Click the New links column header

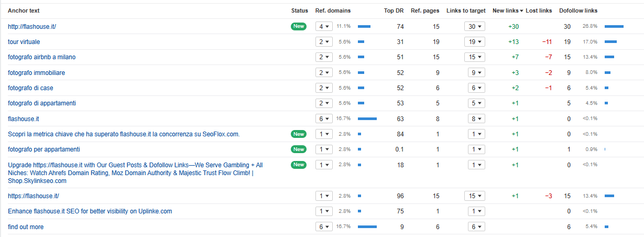click(507, 10)
